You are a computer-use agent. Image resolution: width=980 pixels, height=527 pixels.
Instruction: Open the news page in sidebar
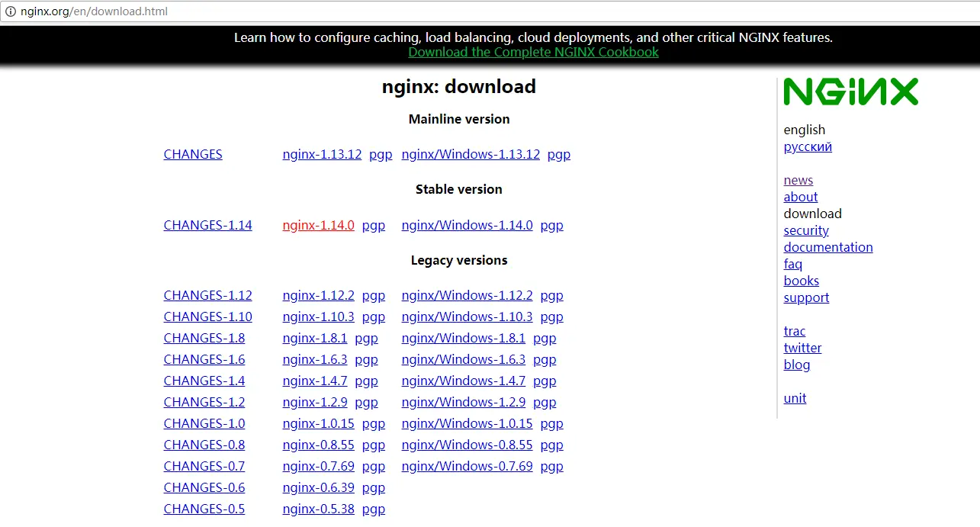[x=798, y=180]
